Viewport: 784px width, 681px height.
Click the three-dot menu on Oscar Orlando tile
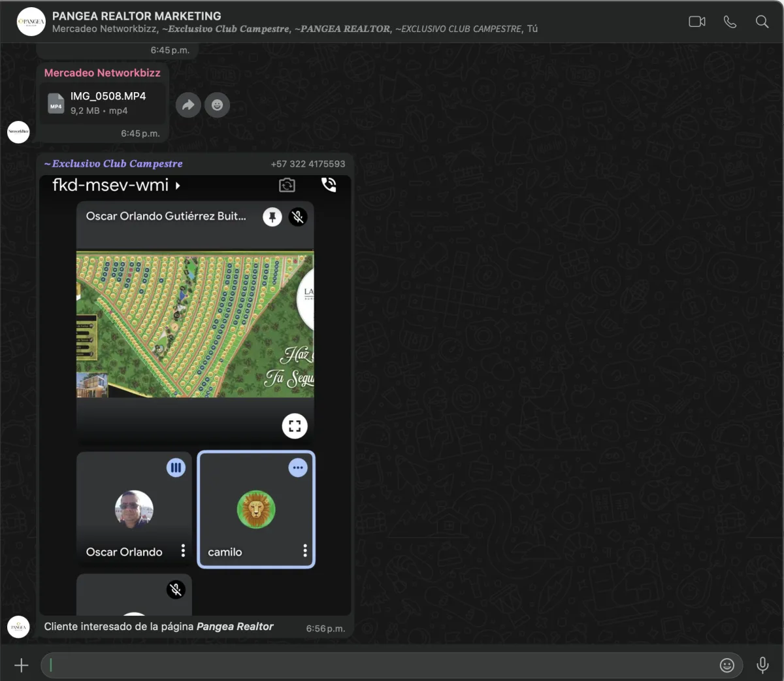click(x=183, y=551)
